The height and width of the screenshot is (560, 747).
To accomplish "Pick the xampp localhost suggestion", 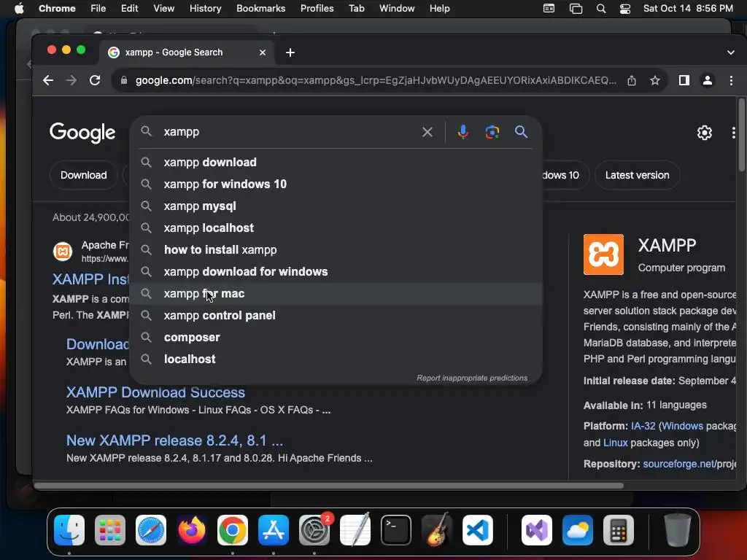I will coord(336,228).
